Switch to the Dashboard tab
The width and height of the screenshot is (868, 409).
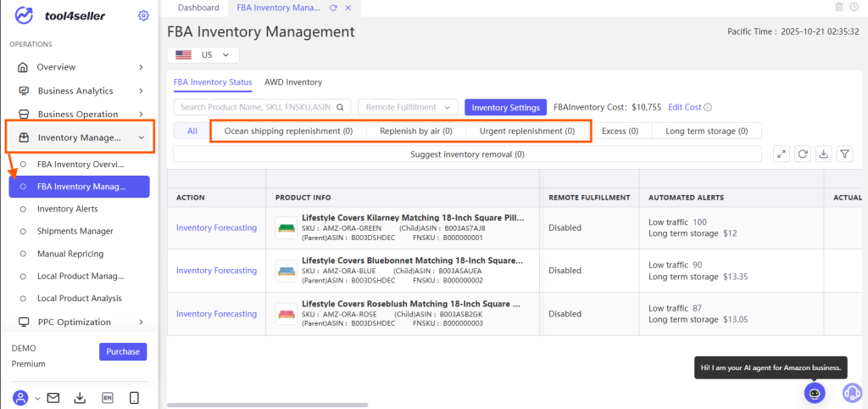(x=198, y=8)
